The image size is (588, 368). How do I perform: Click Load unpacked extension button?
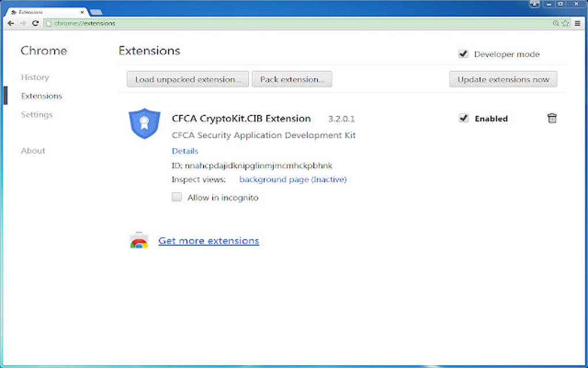click(187, 79)
